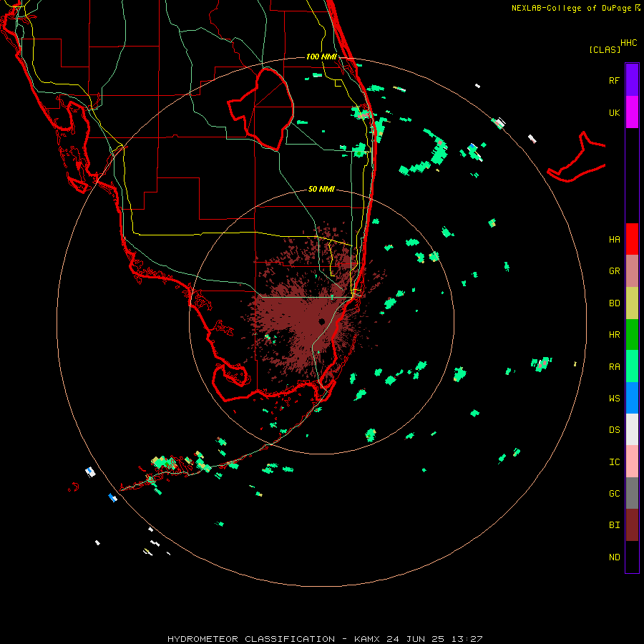Click the [CLAS] units label

click(605, 49)
